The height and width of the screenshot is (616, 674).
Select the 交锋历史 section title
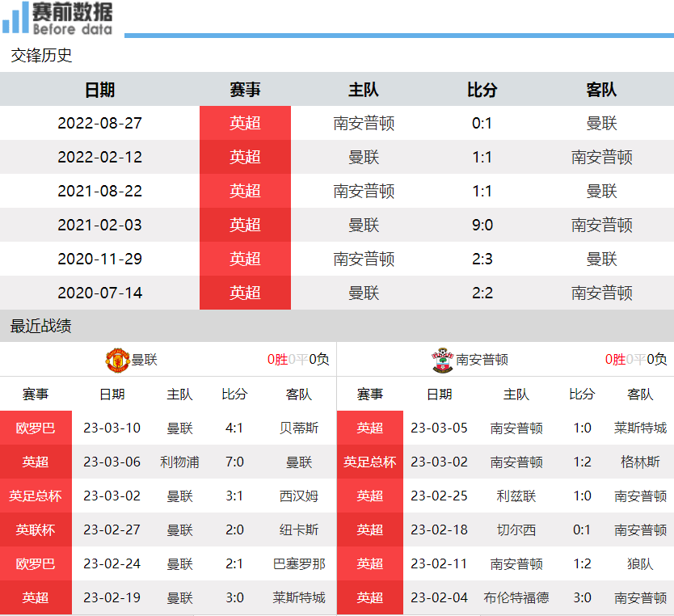pyautogui.click(x=41, y=56)
